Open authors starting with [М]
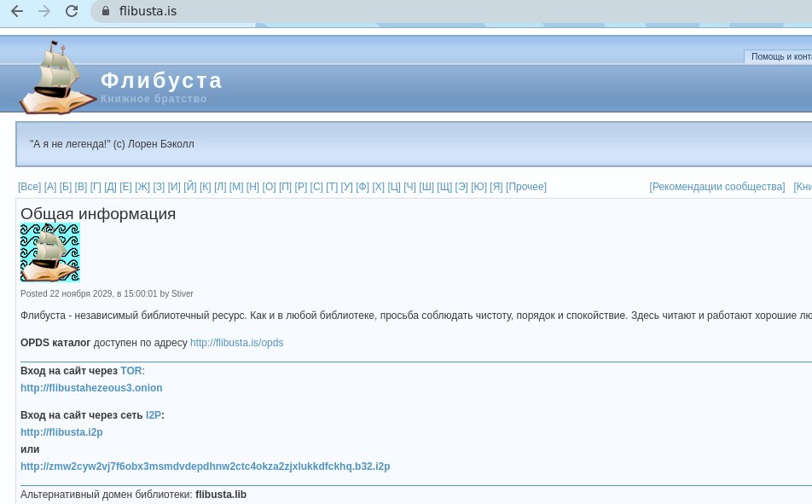Screen dimensions: 812x504 tap(236, 187)
